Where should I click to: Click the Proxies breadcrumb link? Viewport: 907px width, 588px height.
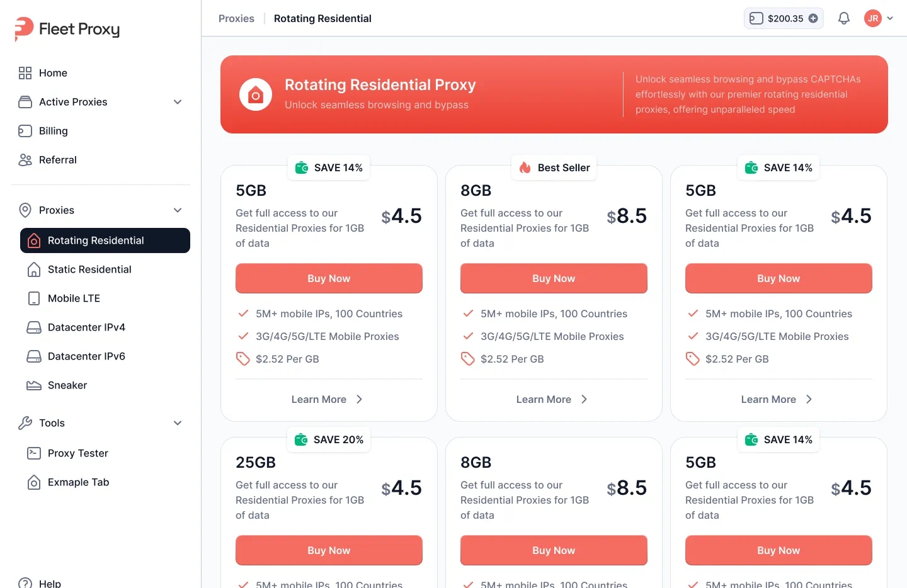coord(236,18)
